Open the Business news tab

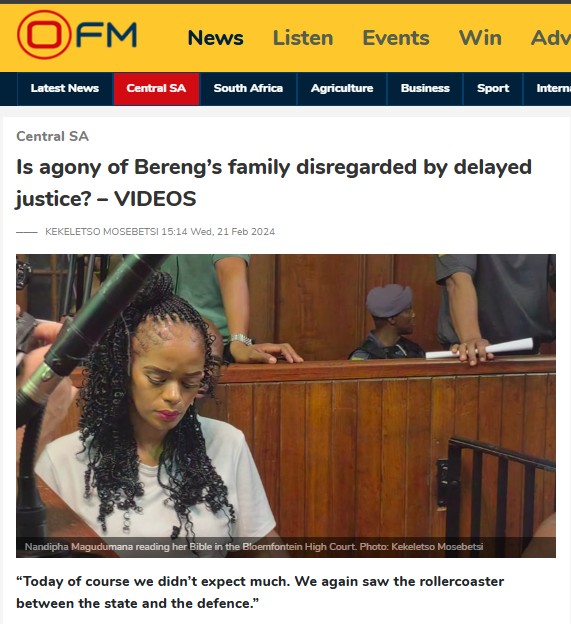pos(425,88)
